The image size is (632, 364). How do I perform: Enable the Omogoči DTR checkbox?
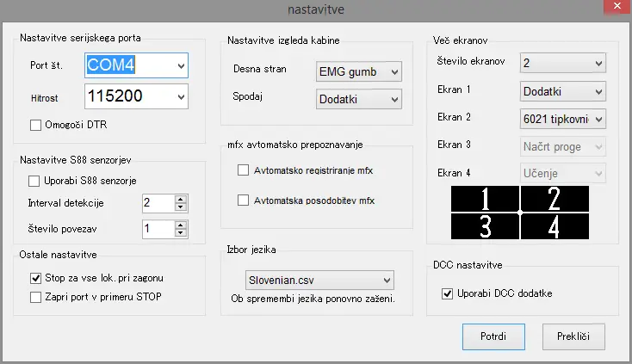[35, 126]
